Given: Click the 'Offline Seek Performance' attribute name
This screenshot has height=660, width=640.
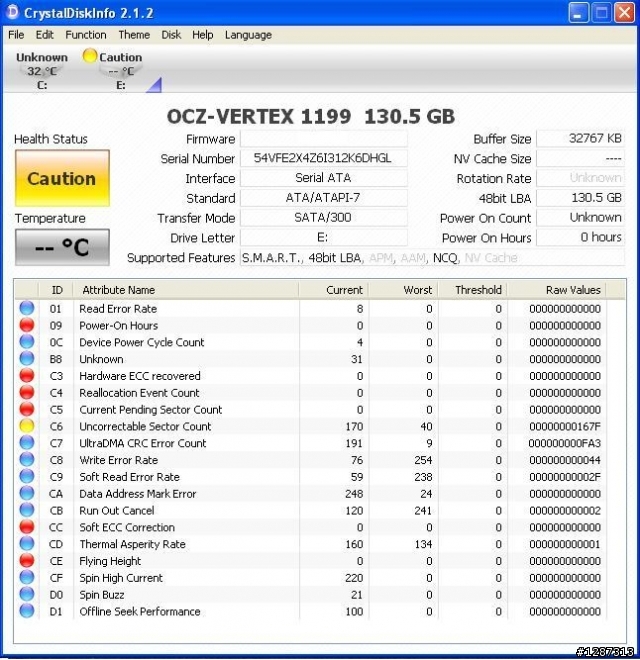Looking at the screenshot, I should click(x=140, y=612).
